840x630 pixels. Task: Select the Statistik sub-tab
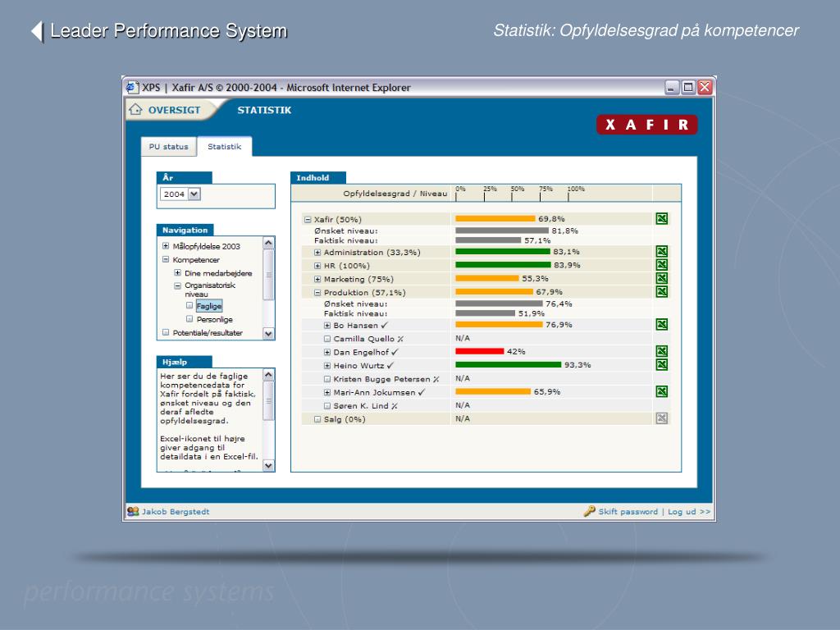pos(225,147)
